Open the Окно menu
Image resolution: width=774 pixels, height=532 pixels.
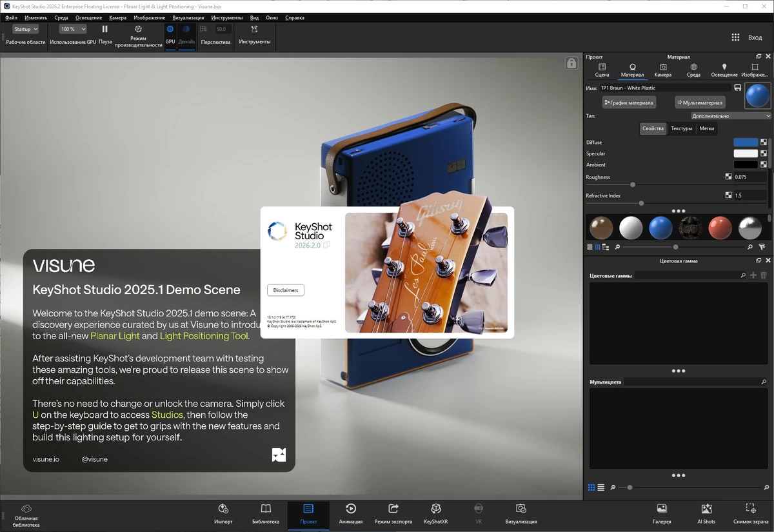tap(272, 17)
